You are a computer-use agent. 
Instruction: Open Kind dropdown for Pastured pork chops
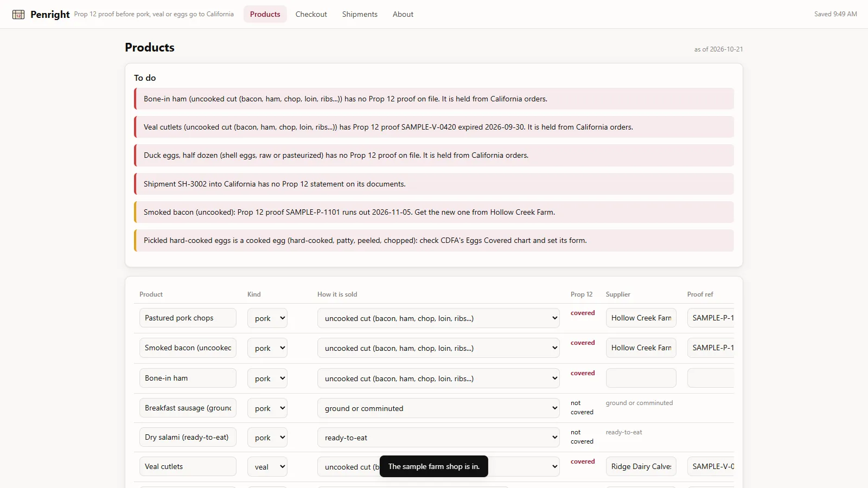pyautogui.click(x=267, y=318)
